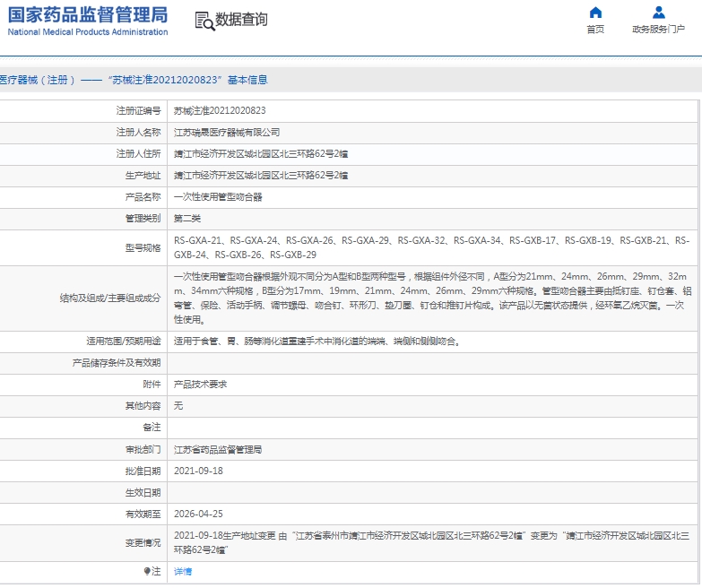The width and height of the screenshot is (702, 588).
Task: Click expiry date 2026-04-25
Action: click(x=198, y=514)
